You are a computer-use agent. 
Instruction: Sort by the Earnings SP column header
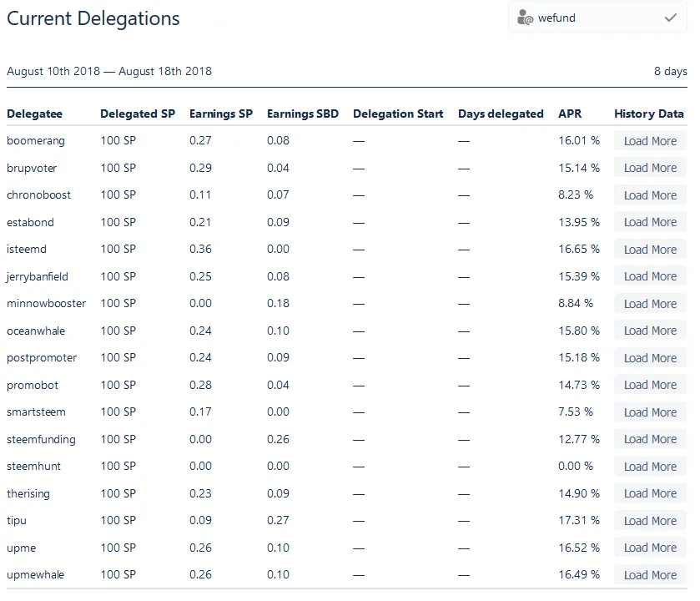click(x=221, y=114)
